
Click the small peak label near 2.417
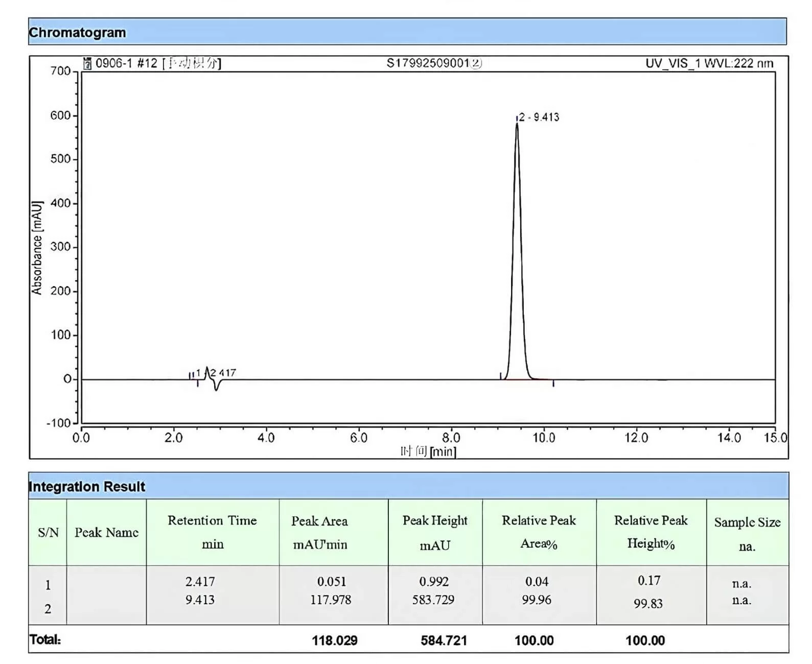[222, 373]
